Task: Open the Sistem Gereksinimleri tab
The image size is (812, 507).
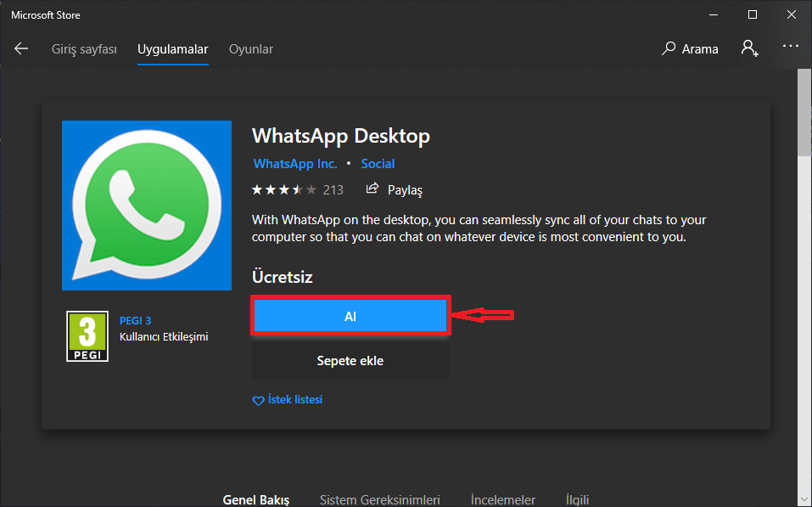Action: [x=379, y=499]
